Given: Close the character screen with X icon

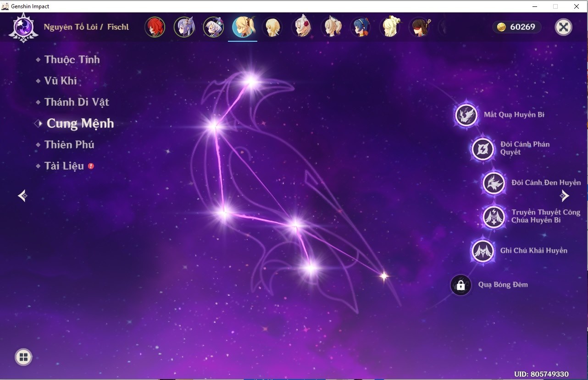Looking at the screenshot, I should (x=564, y=27).
